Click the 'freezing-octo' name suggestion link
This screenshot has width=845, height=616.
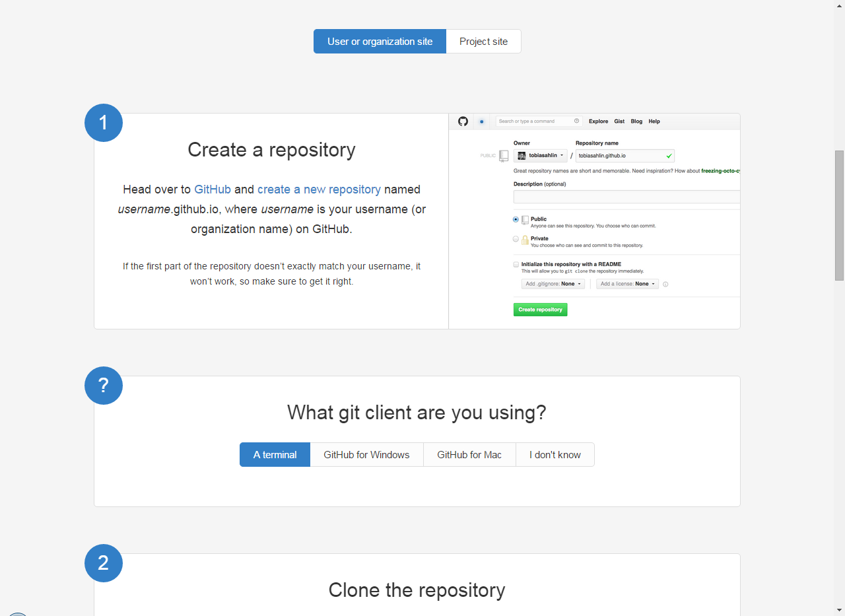720,171
